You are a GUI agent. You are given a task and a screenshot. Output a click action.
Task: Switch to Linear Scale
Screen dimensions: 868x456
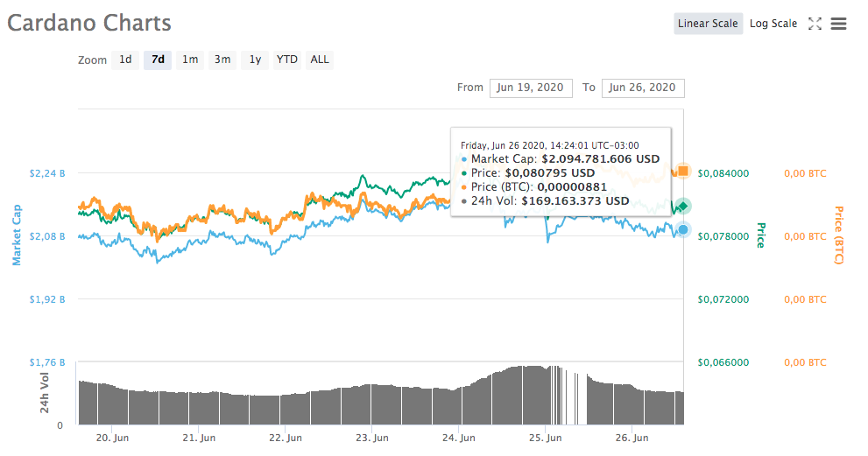coord(708,24)
